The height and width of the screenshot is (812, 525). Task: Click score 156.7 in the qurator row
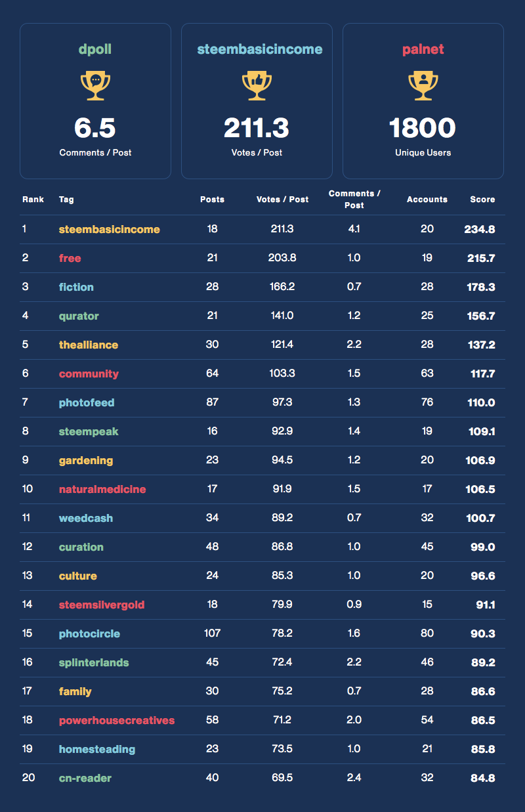[x=480, y=316]
